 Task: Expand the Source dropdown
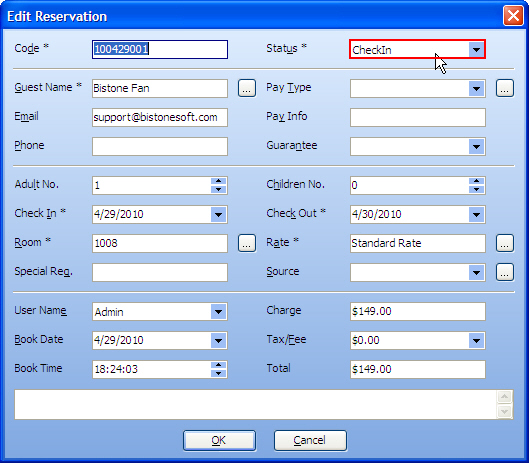[x=476, y=273]
